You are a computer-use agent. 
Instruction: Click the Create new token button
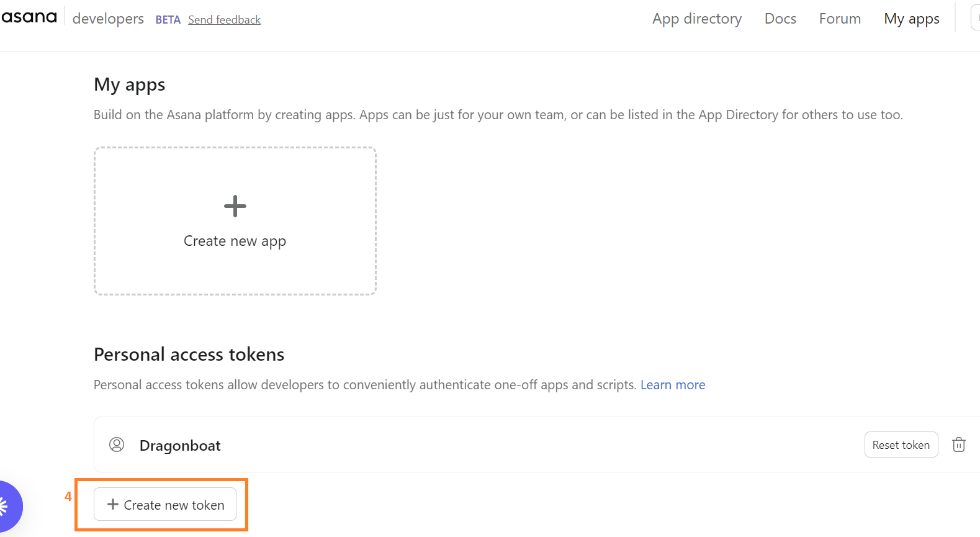[165, 504]
